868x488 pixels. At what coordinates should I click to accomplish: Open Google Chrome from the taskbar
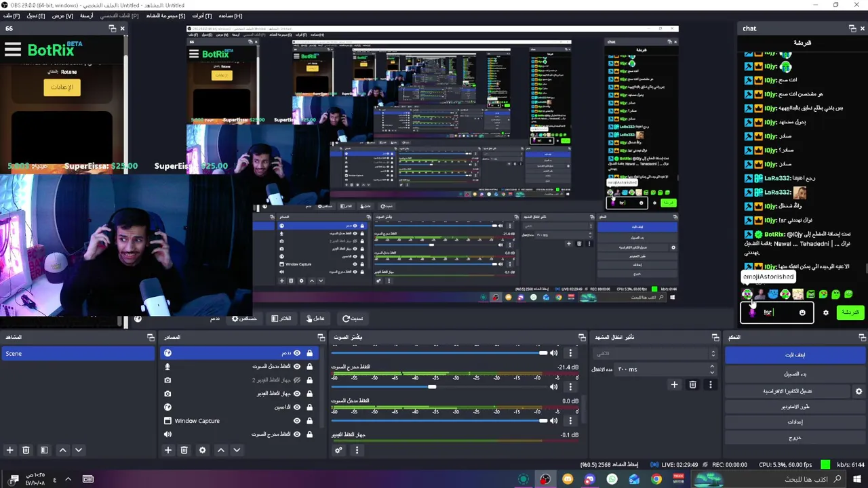pos(656,479)
